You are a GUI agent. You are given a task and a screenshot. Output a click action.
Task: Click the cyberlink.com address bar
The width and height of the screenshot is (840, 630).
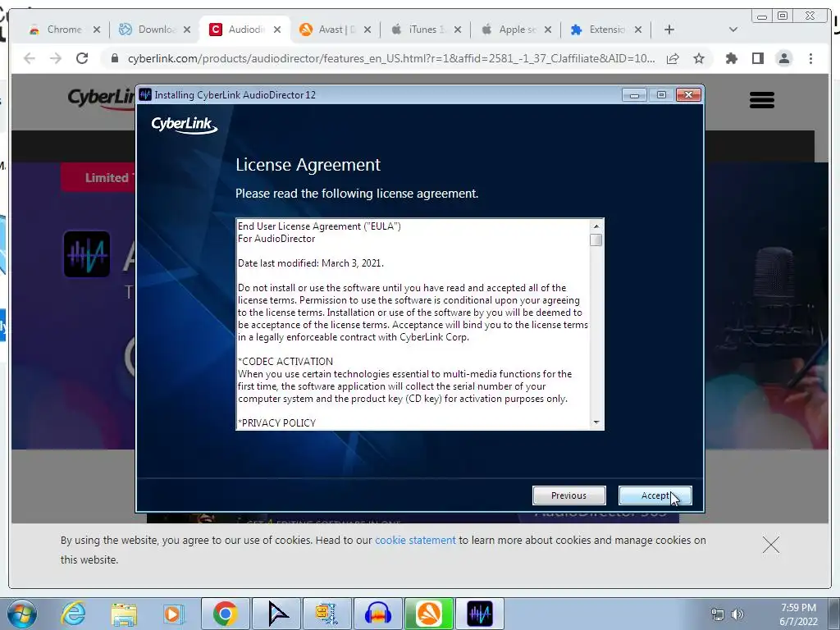point(391,58)
